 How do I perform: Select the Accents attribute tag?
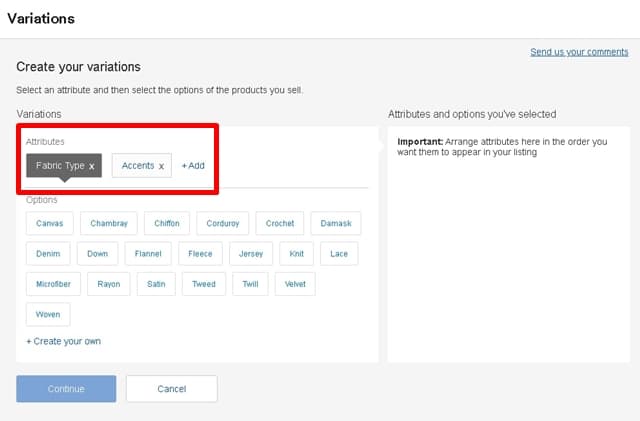pos(137,165)
